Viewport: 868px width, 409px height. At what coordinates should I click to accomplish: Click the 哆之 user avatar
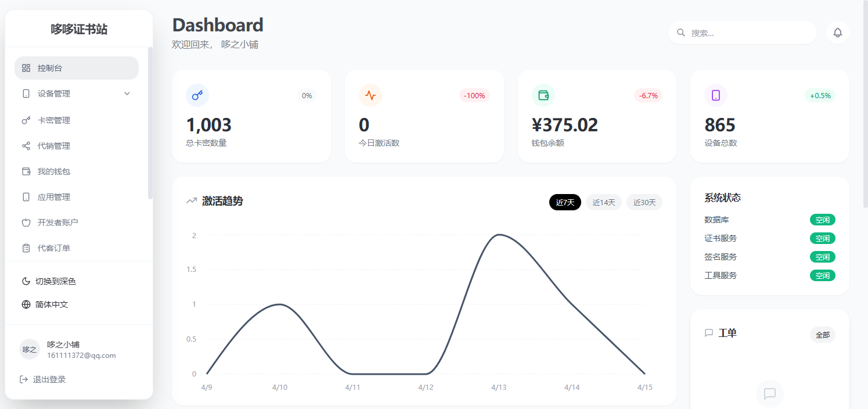(30, 349)
